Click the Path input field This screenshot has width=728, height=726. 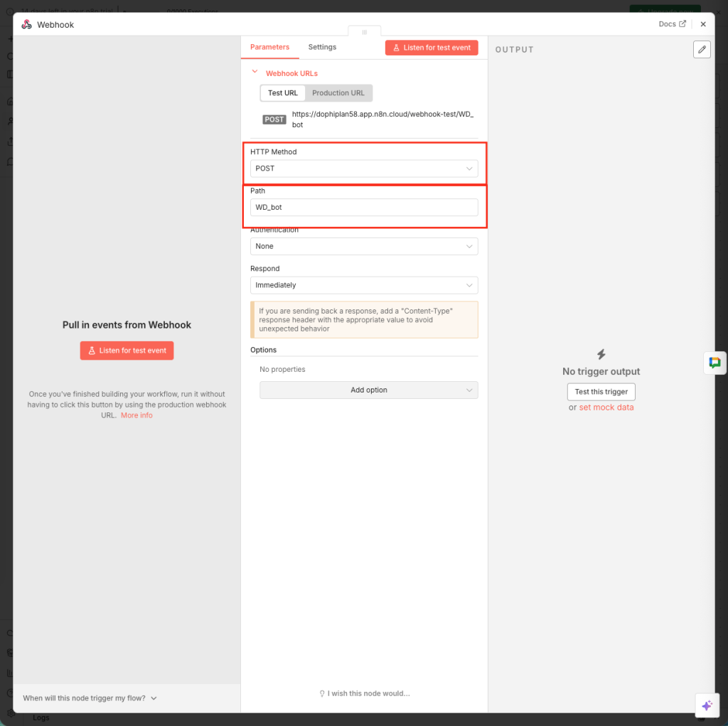(364, 208)
